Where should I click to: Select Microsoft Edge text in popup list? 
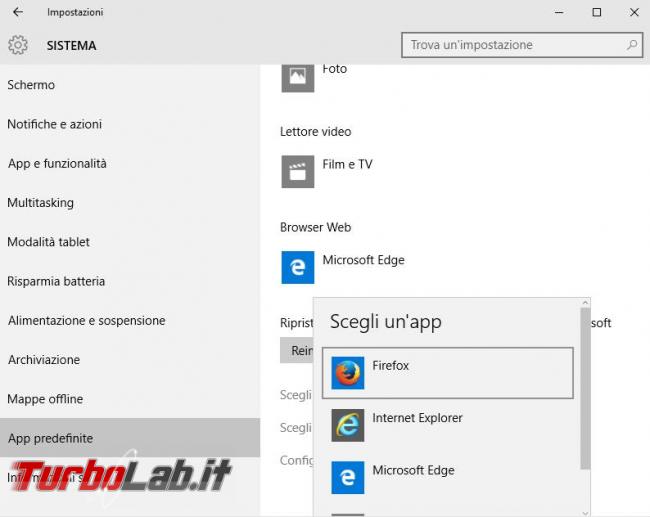413,470
